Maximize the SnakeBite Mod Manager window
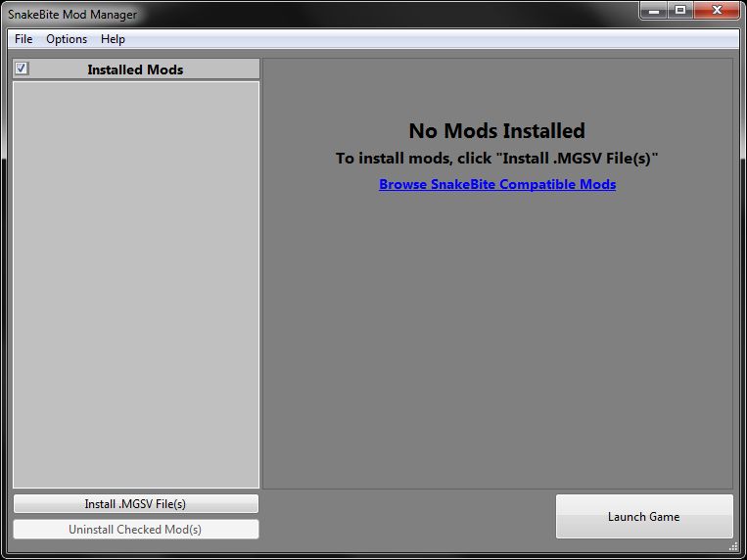 (680, 10)
